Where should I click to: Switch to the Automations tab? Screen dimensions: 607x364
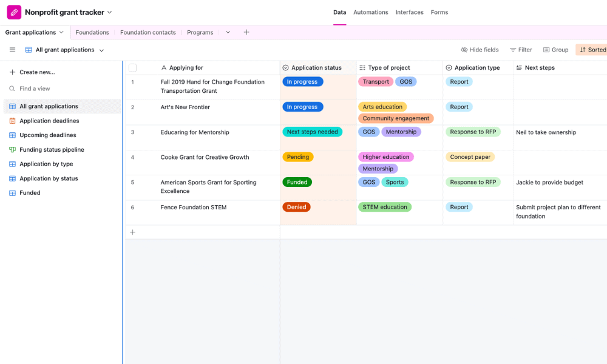coord(370,12)
